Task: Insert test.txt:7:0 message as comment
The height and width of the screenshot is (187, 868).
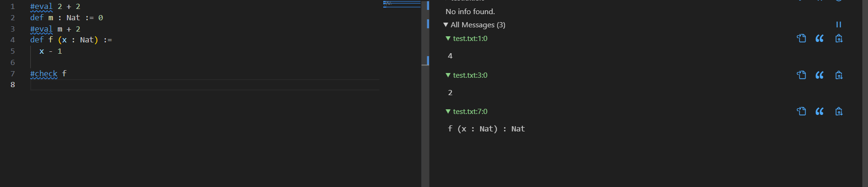Action: (x=820, y=111)
